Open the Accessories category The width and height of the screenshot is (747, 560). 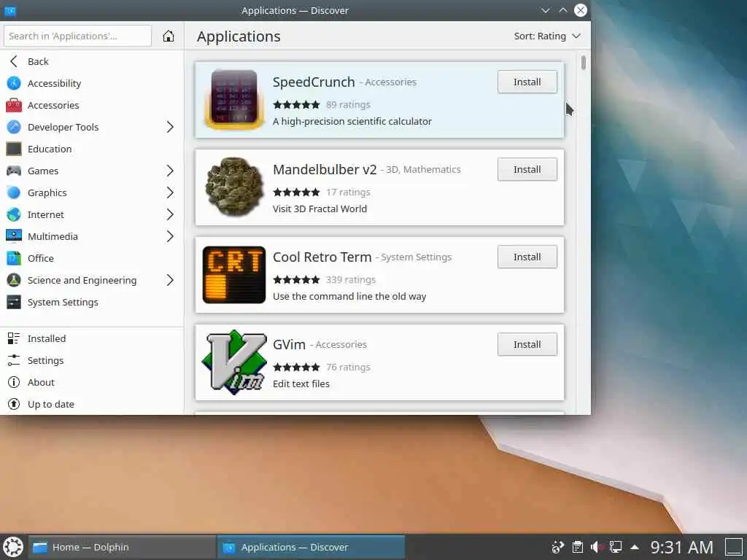(x=91, y=105)
